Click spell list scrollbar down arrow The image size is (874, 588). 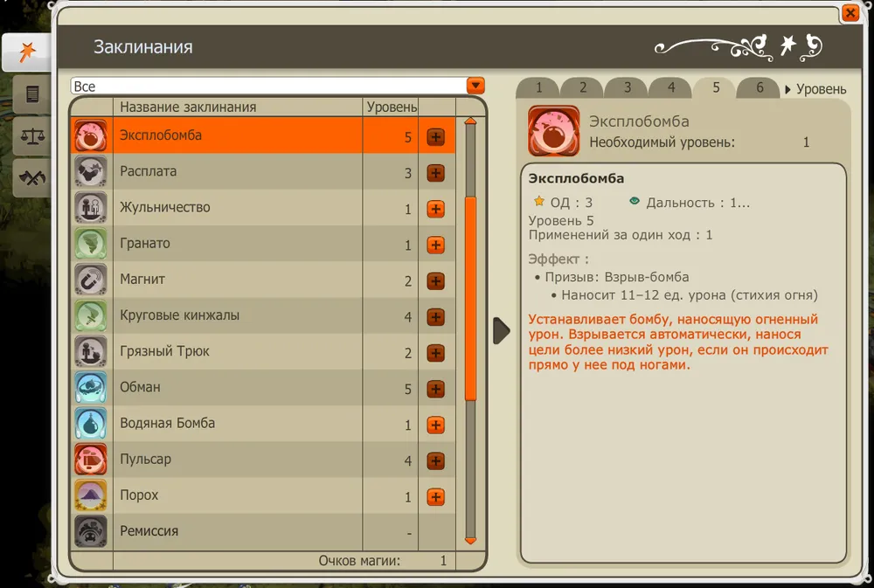click(470, 541)
